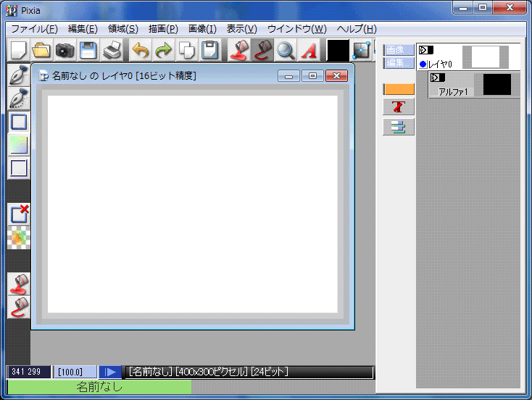The image size is (532, 400).
Task: Click the camera capture icon
Action: pos(65,50)
